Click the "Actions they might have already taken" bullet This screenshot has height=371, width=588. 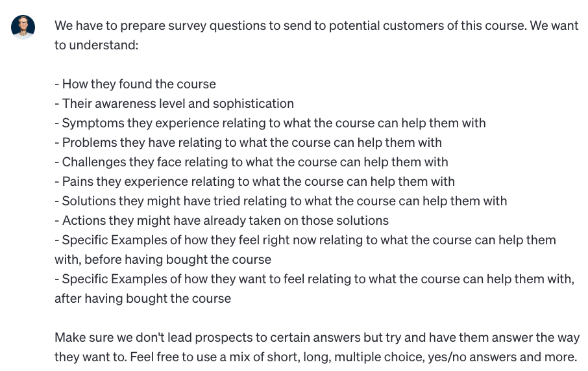coord(221,221)
